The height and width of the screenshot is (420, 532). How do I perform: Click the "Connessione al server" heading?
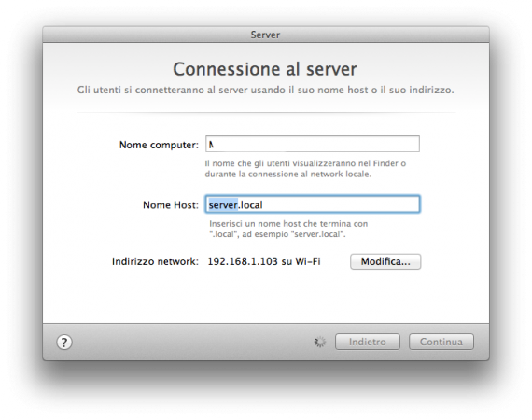click(x=265, y=69)
